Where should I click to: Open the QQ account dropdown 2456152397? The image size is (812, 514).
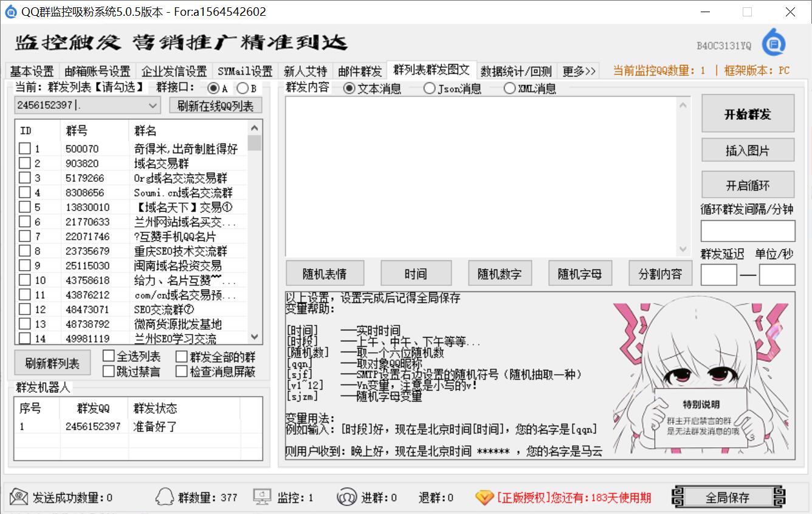pos(153,105)
